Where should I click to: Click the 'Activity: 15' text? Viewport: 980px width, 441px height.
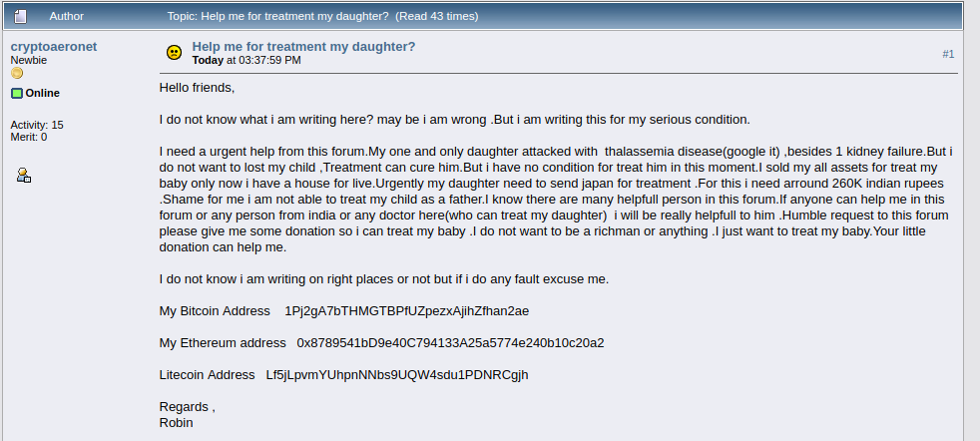37,125
